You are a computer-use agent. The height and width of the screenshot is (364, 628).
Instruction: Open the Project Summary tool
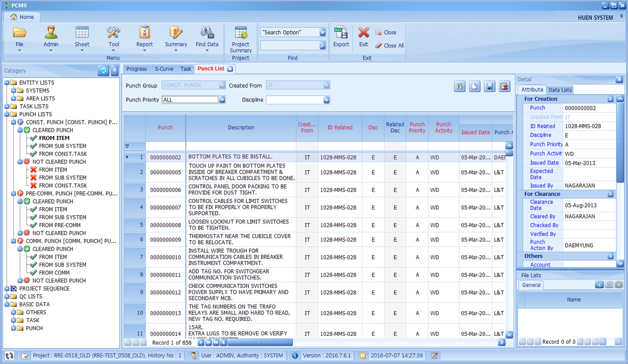tap(240, 39)
